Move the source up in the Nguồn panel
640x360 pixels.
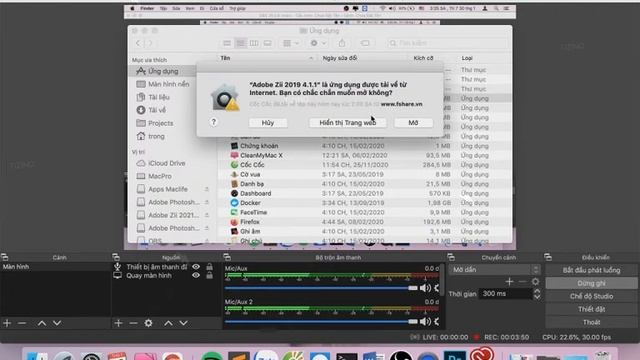(x=168, y=323)
